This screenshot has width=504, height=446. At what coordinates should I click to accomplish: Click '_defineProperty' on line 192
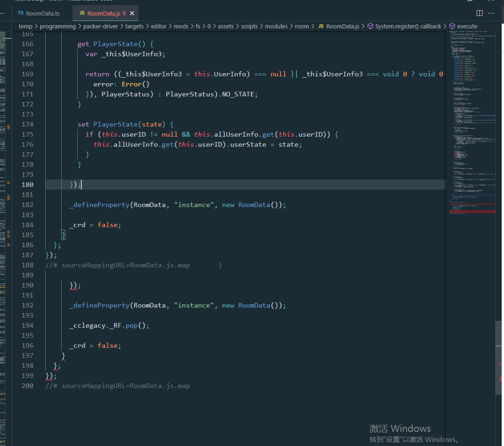[x=99, y=305]
